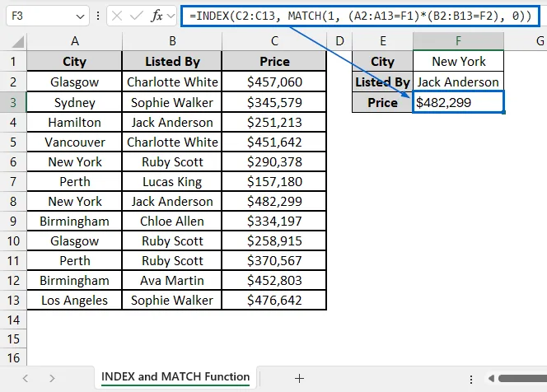Select row 8 header

(13, 201)
